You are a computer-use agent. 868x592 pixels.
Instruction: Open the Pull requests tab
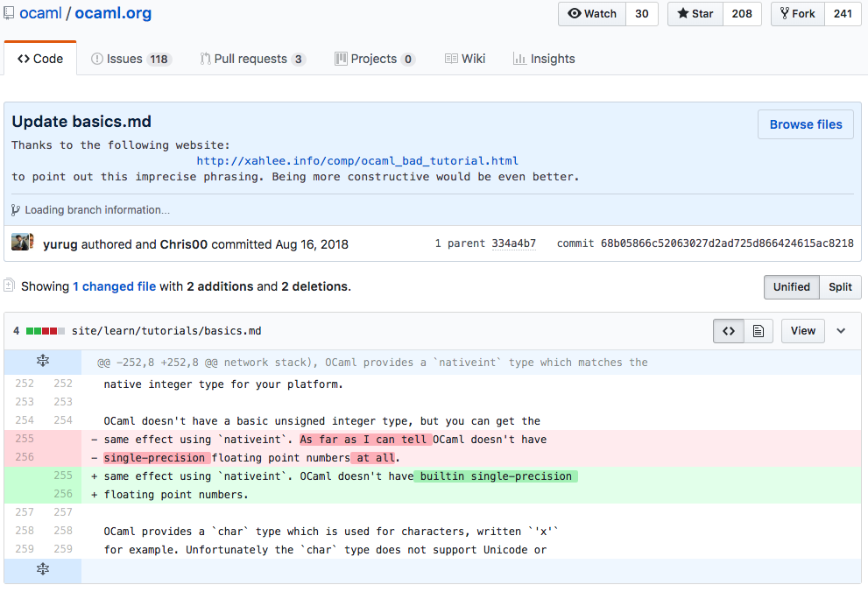tap(252, 59)
